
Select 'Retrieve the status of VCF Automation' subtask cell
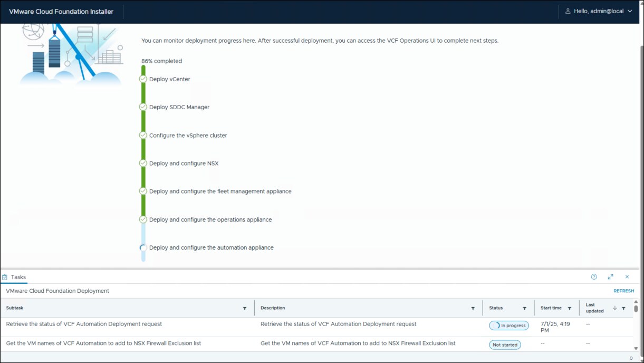pos(84,324)
